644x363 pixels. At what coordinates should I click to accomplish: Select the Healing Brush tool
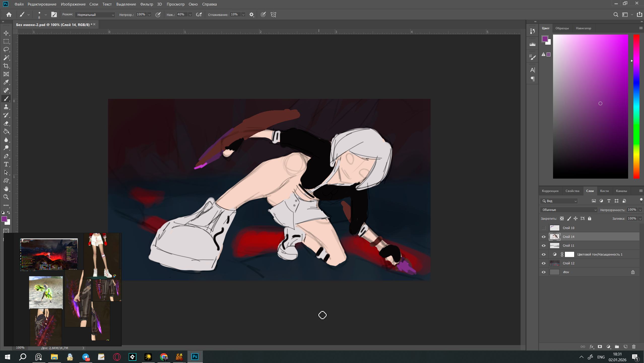pos(6,91)
